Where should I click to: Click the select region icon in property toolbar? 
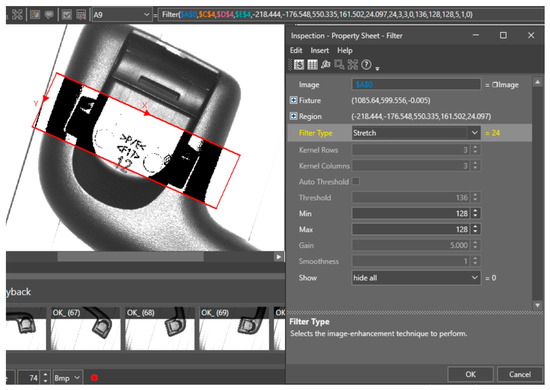click(339, 65)
